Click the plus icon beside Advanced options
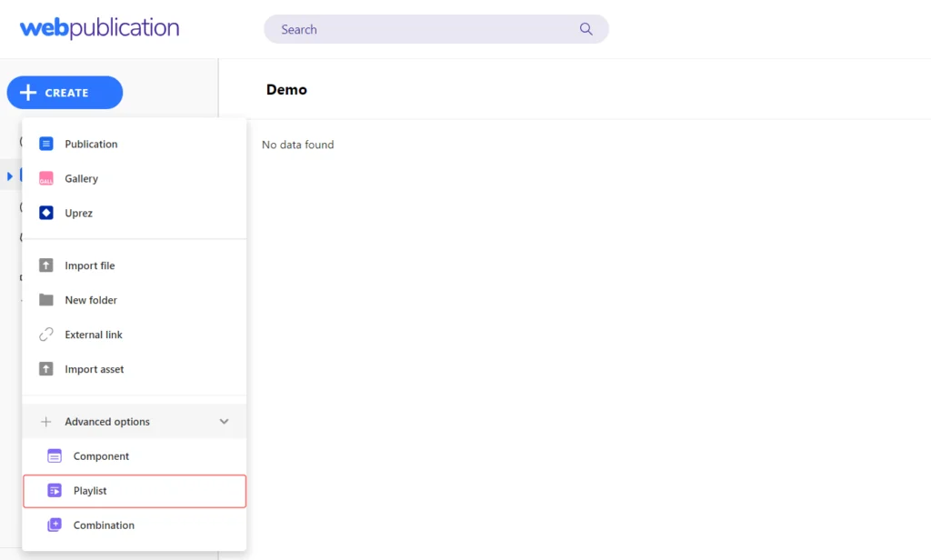The height and width of the screenshot is (560, 931). [x=45, y=422]
